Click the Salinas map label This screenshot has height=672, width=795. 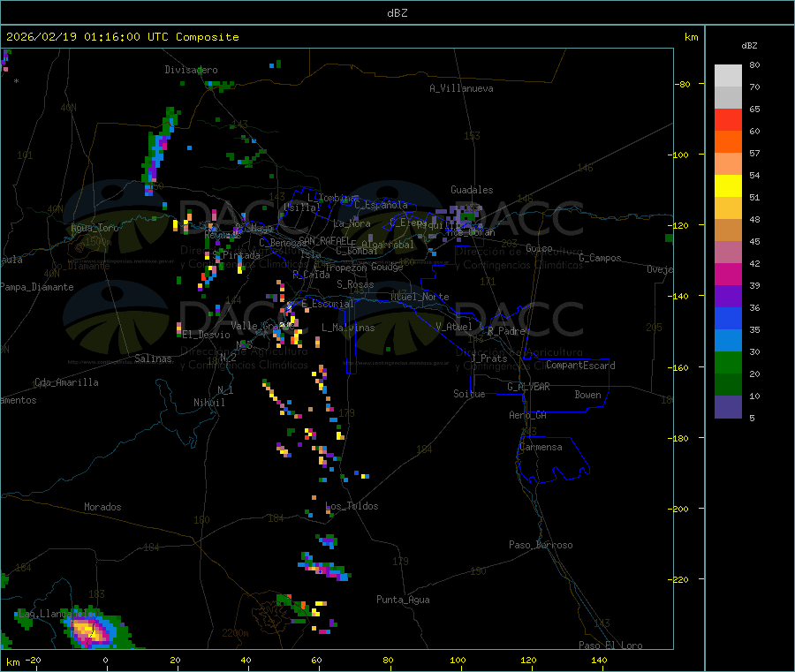click(153, 359)
